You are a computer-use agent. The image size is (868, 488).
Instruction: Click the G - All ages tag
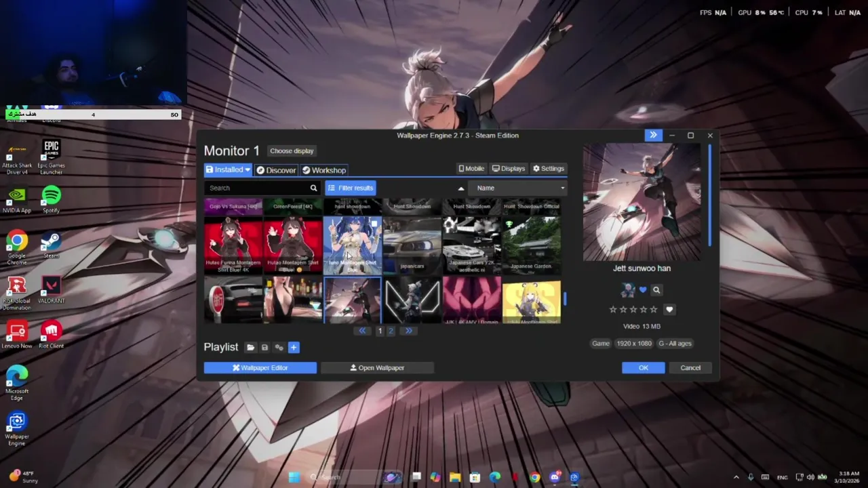[675, 343]
